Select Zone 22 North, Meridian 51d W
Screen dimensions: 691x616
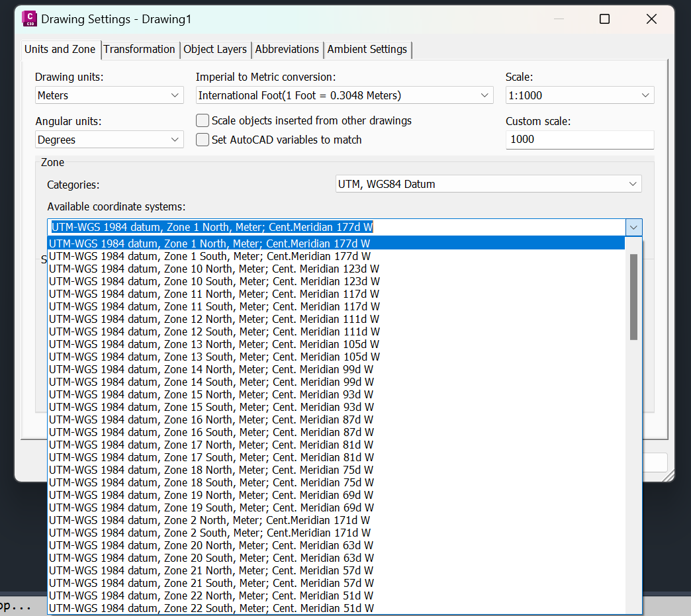click(336, 595)
